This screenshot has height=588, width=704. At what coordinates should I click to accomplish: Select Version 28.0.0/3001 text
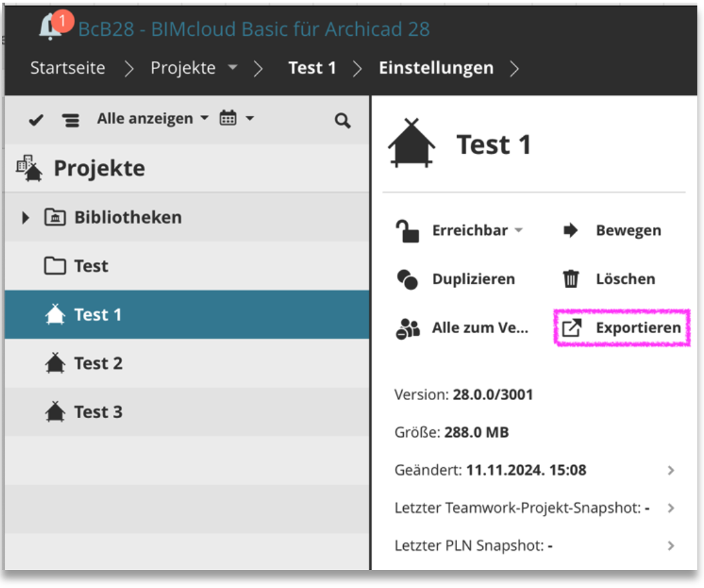click(464, 395)
